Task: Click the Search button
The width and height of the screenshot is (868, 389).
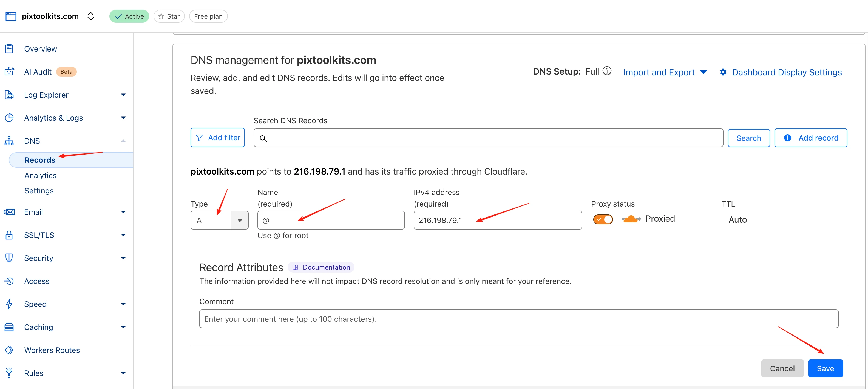Action: [749, 138]
